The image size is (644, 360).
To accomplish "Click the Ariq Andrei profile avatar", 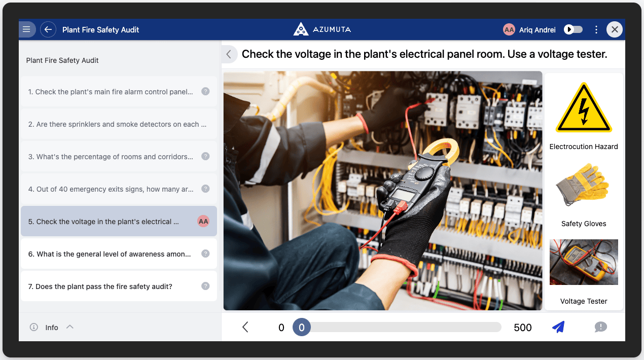I will click(509, 29).
